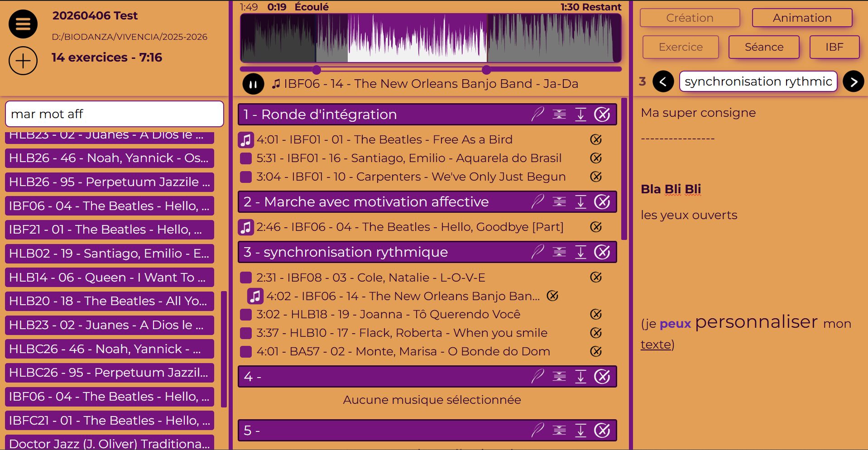Pause the currently playing track
The width and height of the screenshot is (868, 450).
pyautogui.click(x=253, y=84)
